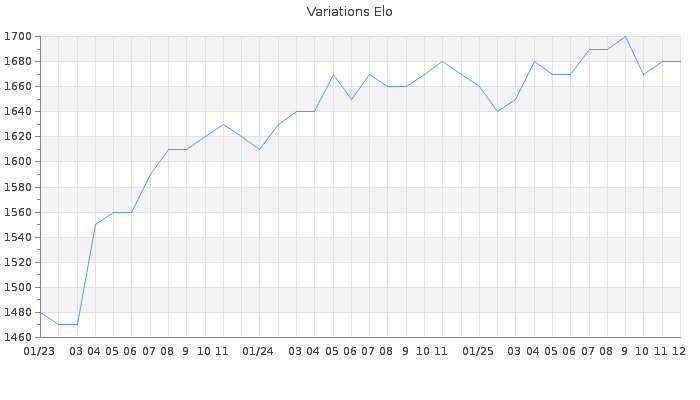The image size is (700, 400).
Task: Pick the 1540 y-axis tick label
Action: click(18, 237)
